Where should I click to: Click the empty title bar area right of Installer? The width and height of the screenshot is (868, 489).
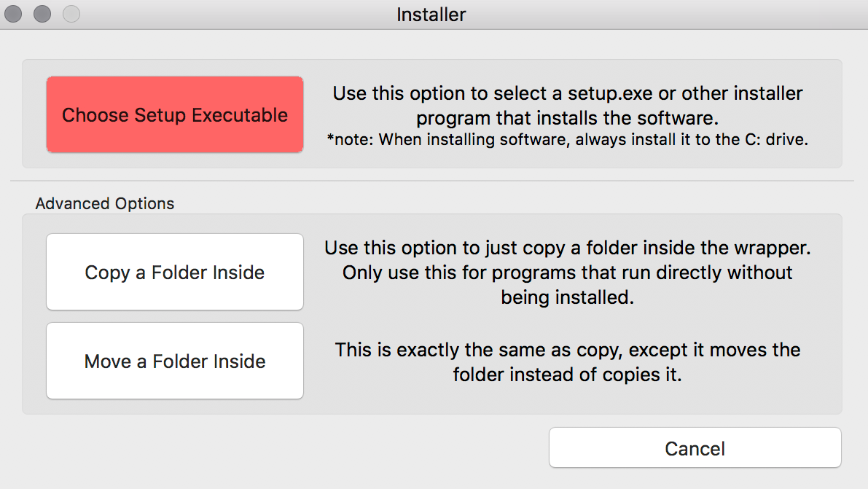coord(664,15)
